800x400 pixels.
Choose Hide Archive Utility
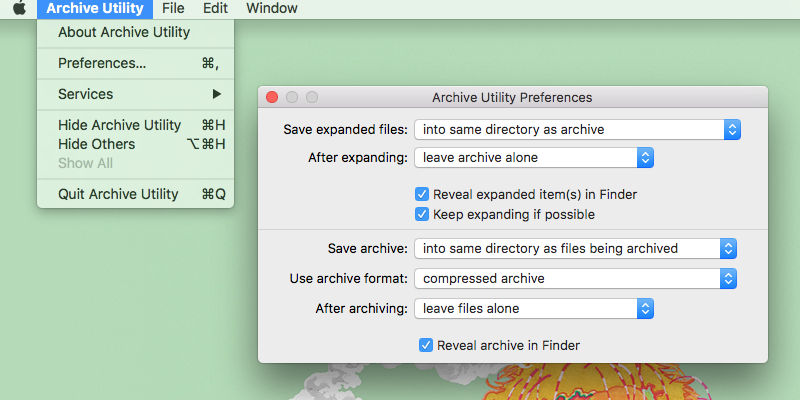[x=120, y=125]
